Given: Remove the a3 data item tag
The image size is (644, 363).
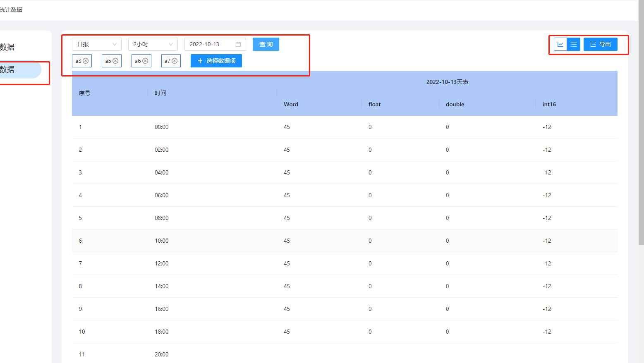Looking at the screenshot, I should [86, 61].
